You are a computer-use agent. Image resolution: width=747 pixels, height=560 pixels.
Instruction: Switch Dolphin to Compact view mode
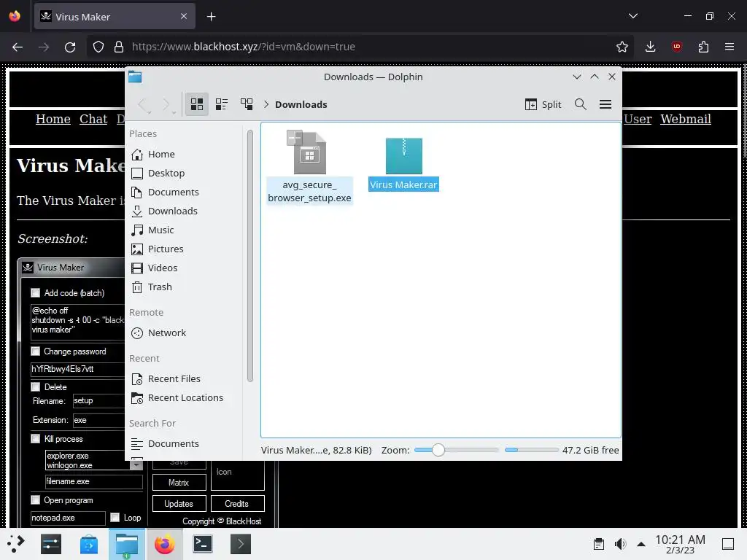click(222, 104)
